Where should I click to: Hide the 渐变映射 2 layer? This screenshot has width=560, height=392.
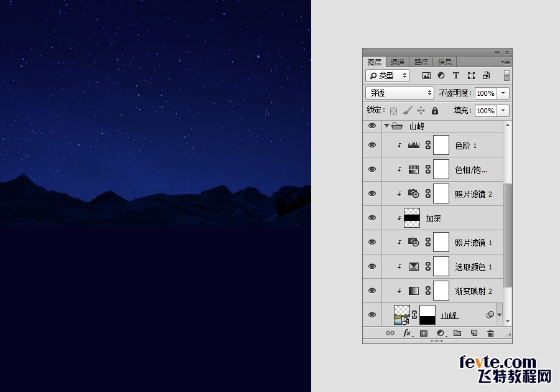click(x=372, y=291)
